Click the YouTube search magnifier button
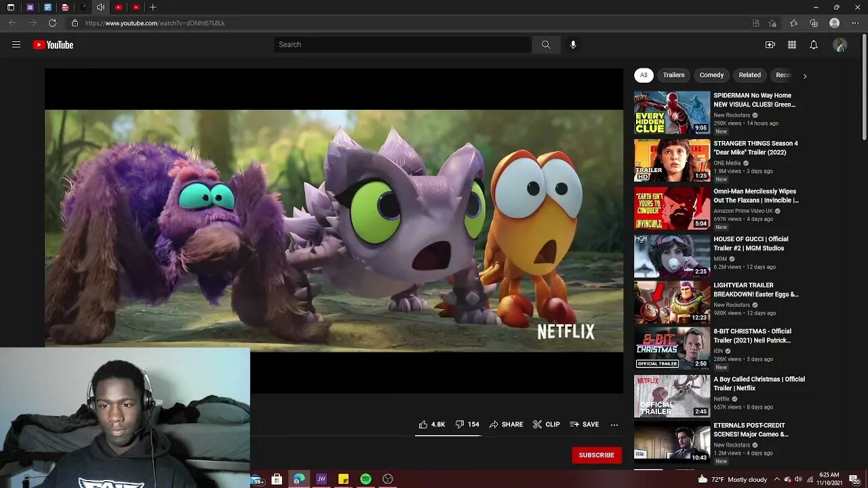868x488 pixels. point(546,45)
